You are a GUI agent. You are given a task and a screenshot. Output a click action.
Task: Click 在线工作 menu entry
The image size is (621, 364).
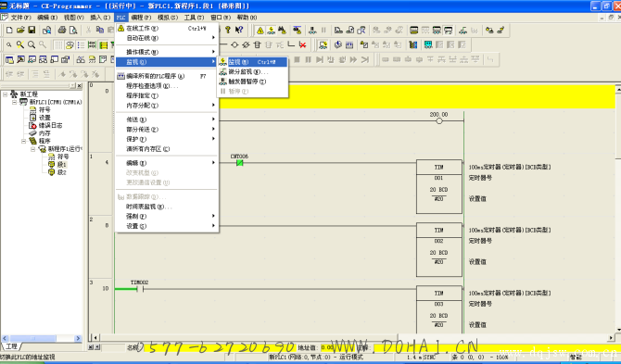coord(167,29)
